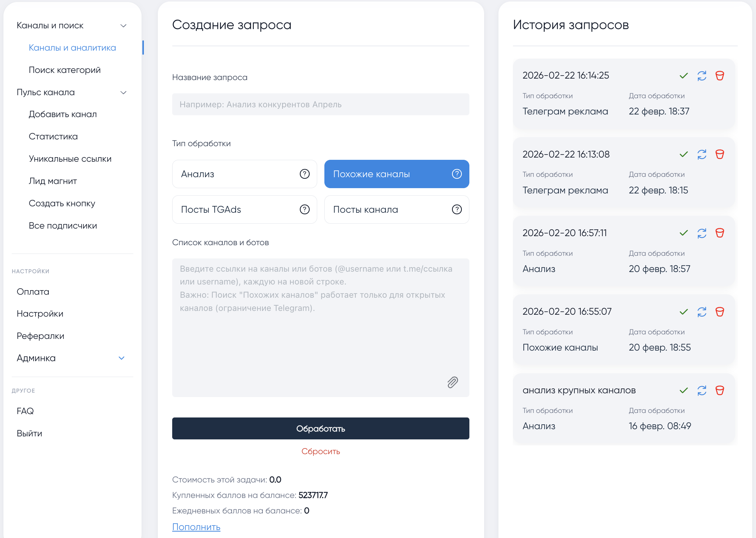Delete the 2026-02-20 16:57:11 request
This screenshot has width=756, height=538.
click(x=720, y=233)
